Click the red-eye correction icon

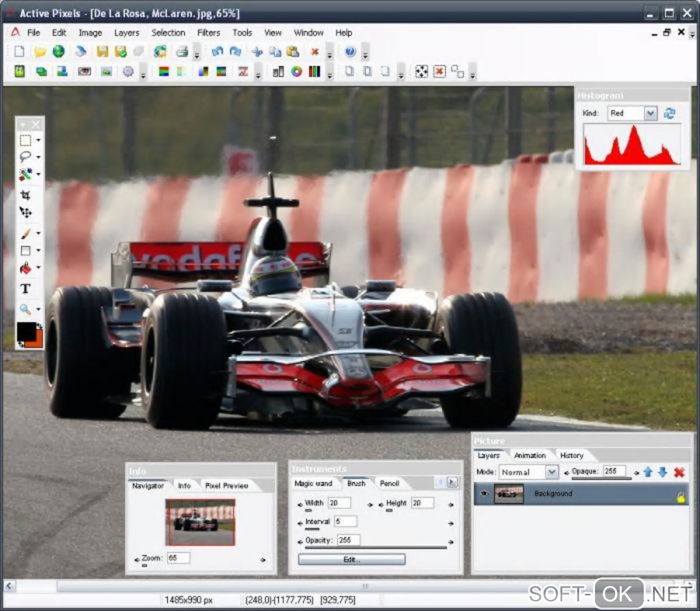pos(84,71)
